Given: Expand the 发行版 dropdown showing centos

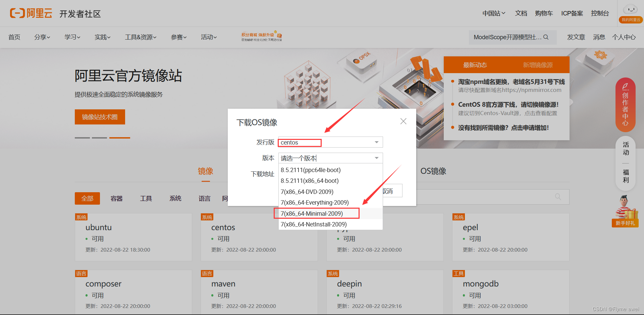Looking at the screenshot, I should [376, 142].
